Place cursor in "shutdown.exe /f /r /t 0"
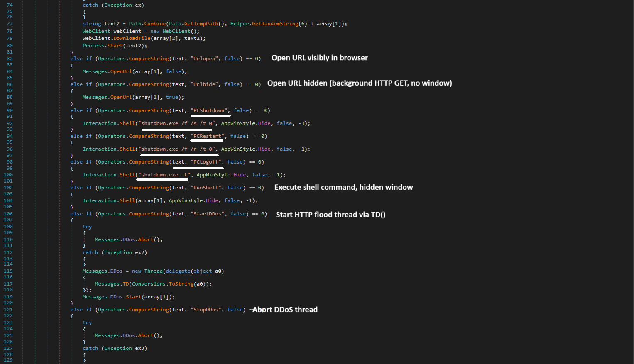The image size is (634, 364). click(x=178, y=149)
